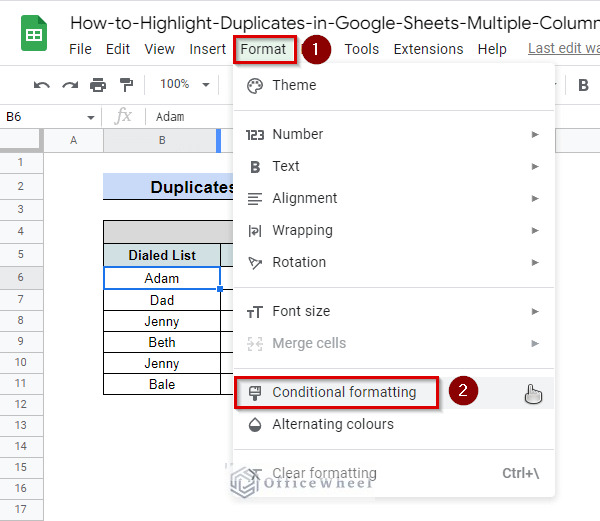The height and width of the screenshot is (521, 600).
Task: Click the Print icon in toolbar
Action: (x=98, y=85)
